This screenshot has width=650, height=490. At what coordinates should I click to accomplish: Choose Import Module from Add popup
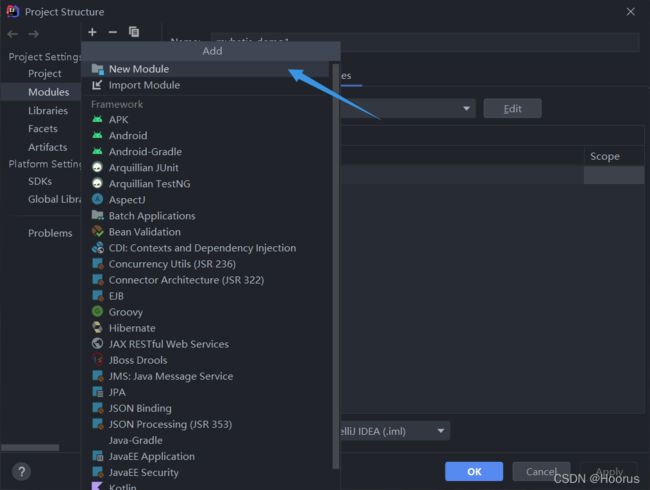206,85
